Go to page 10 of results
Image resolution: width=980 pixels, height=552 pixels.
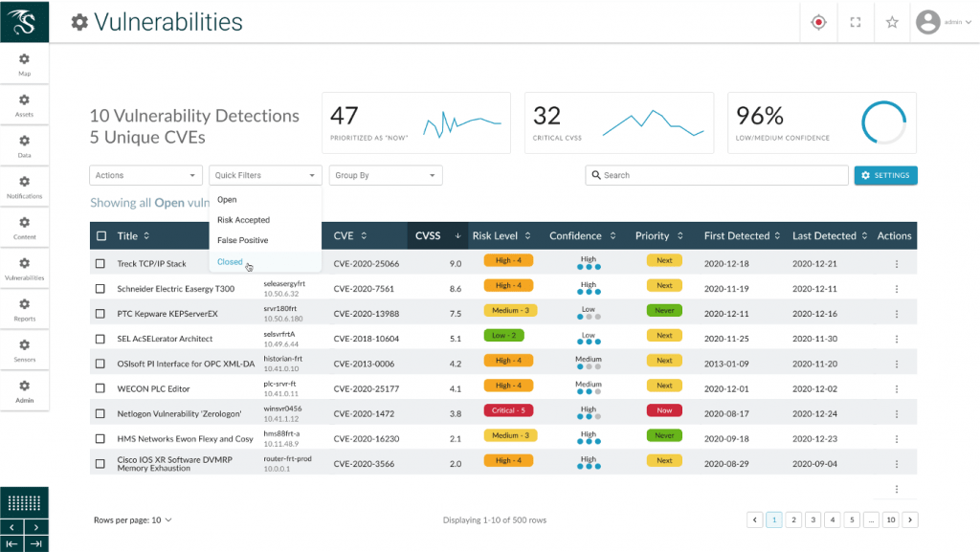coord(891,520)
